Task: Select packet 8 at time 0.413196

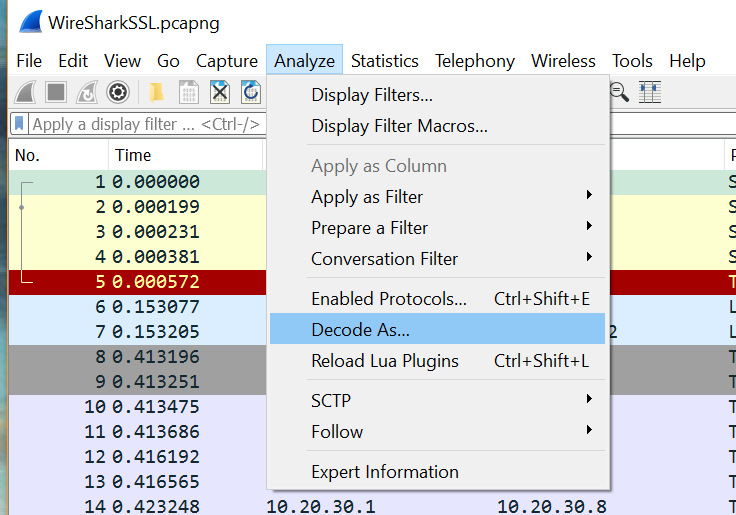Action: tap(138, 357)
